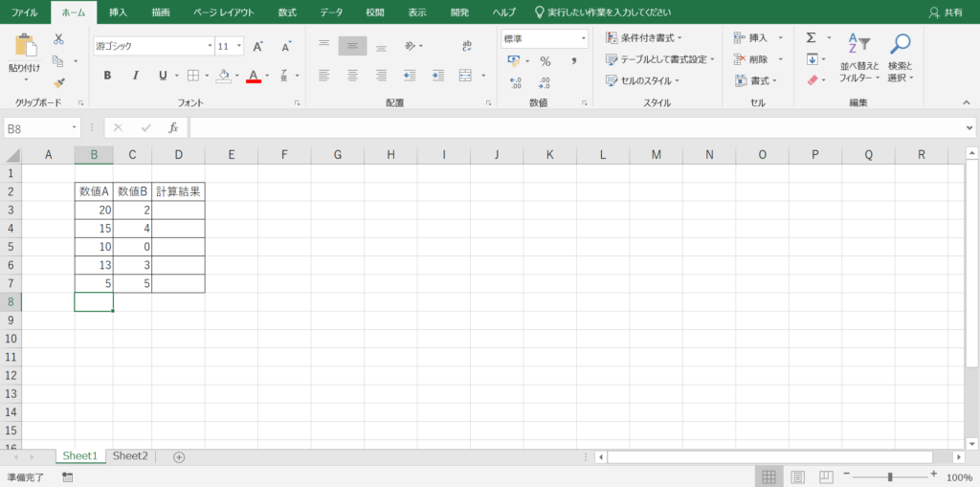Viewport: 980px width, 487px height.
Task: Align text right
Action: (x=381, y=76)
